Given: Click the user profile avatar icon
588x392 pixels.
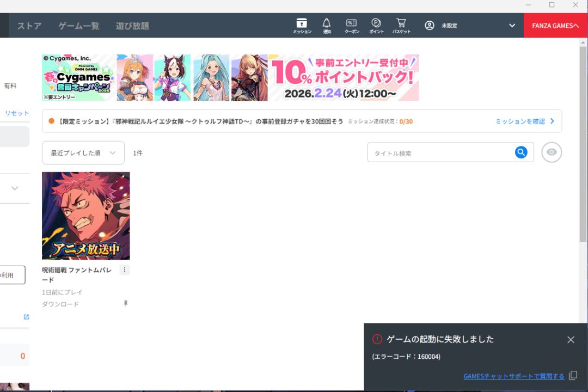Looking at the screenshot, I should coord(430,26).
